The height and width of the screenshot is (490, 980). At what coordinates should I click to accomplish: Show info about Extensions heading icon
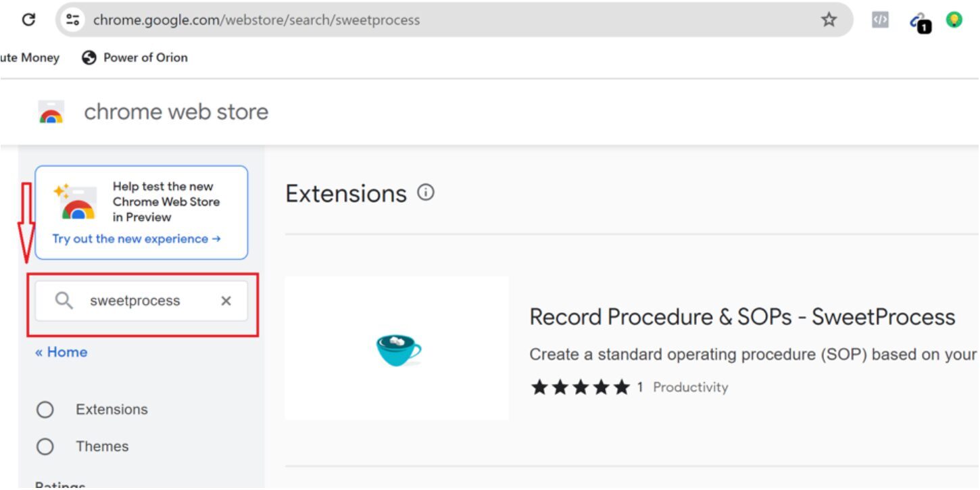(426, 193)
